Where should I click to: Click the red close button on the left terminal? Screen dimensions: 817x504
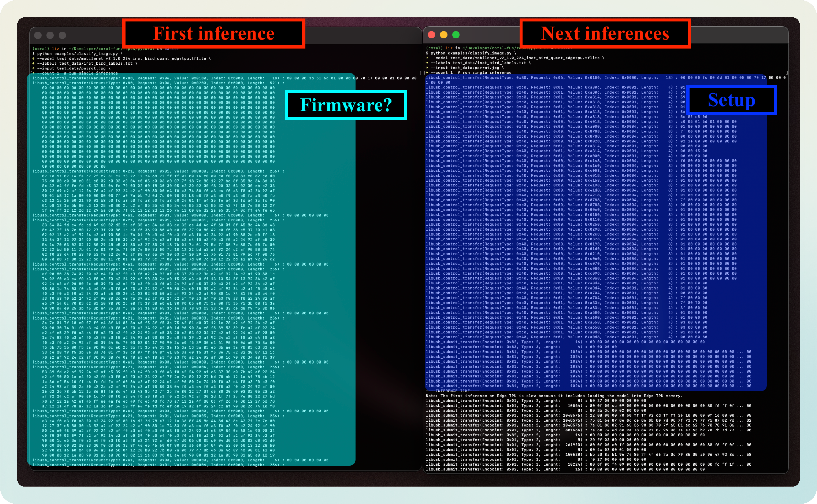[x=38, y=35]
